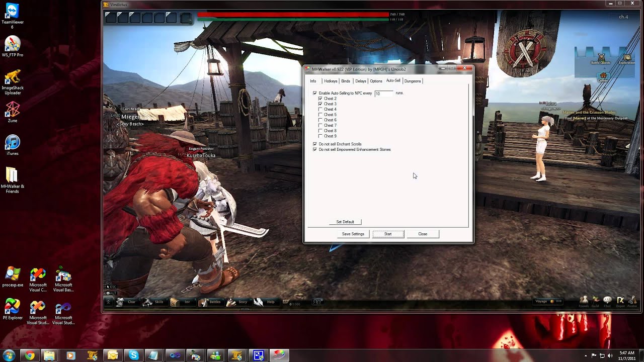Open Zune desktop icon
Image resolution: width=644 pixels, height=362 pixels.
(13, 112)
